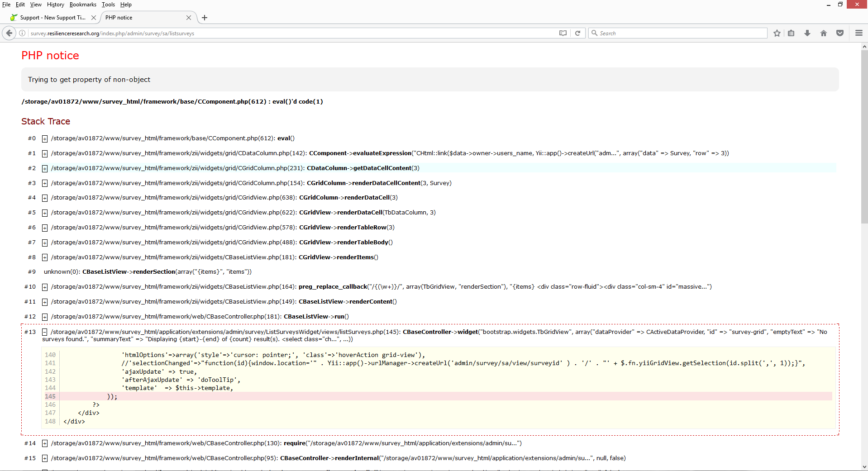Viewport: 868px width, 471px height.
Task: Expand stack trace entry #2 getDataCellContent
Action: tap(45, 168)
